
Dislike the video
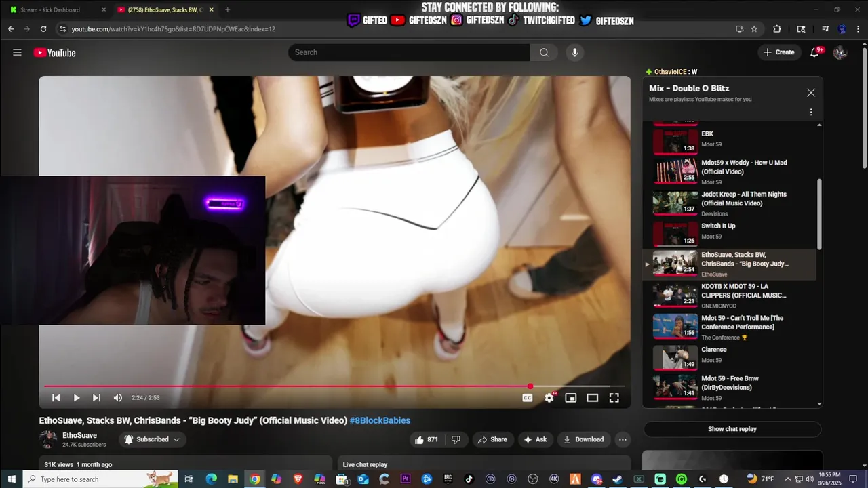456,439
